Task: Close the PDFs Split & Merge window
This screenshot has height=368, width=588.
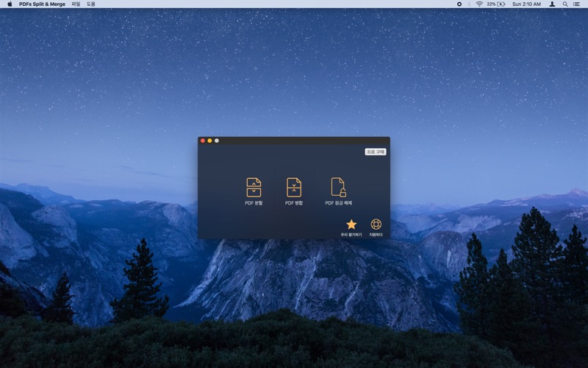Action: (x=203, y=141)
